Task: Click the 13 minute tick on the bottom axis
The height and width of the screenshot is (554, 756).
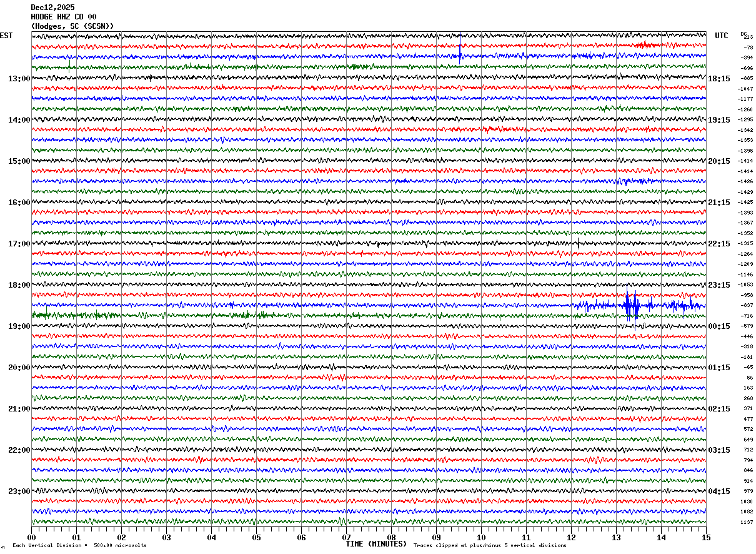Action: coord(616,538)
